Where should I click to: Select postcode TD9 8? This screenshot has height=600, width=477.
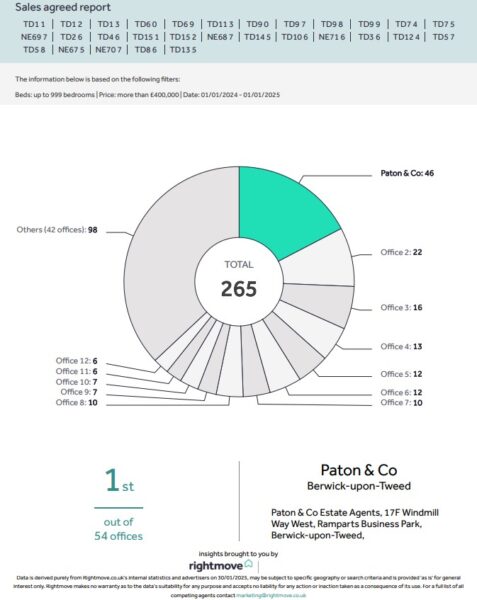(x=332, y=24)
